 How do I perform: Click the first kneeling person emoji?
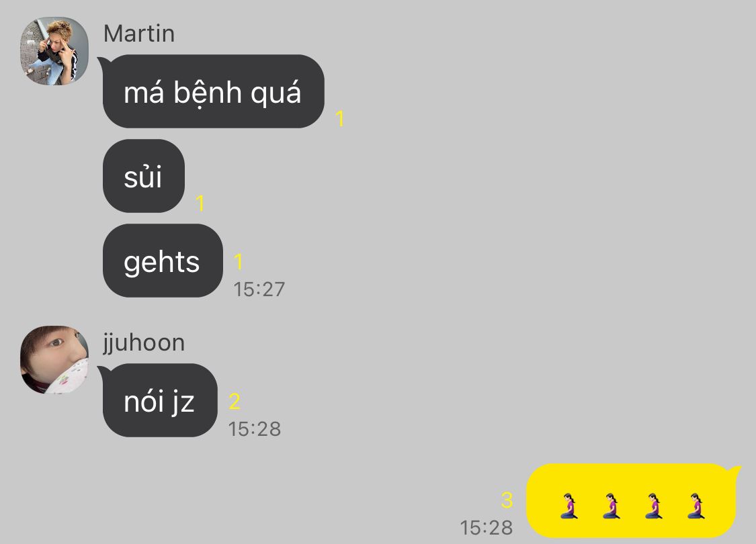(569, 506)
